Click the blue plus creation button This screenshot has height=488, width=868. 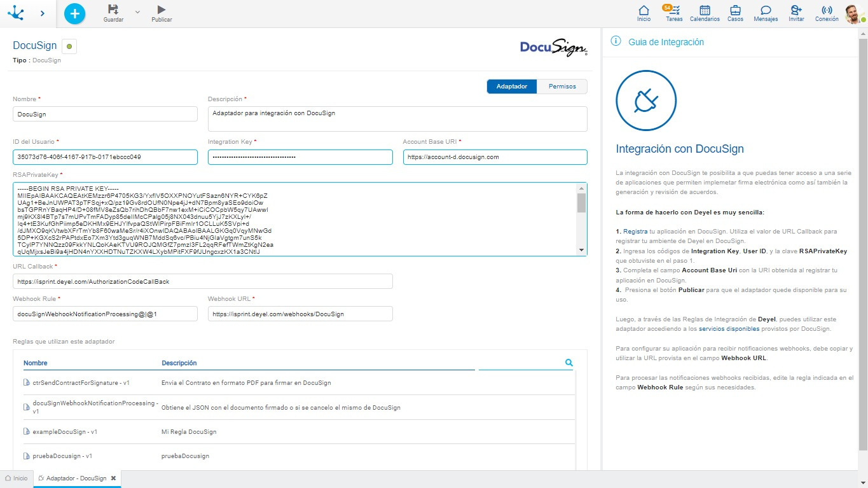[74, 13]
